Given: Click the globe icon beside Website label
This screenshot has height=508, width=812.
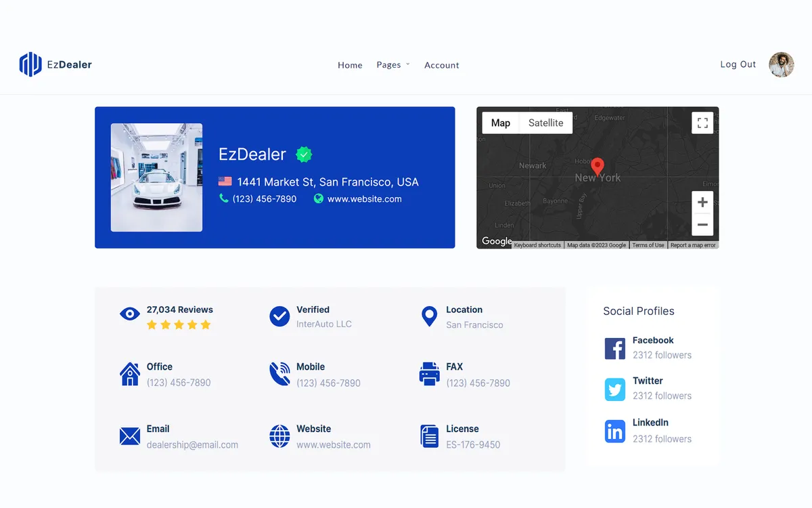Looking at the screenshot, I should [x=279, y=436].
